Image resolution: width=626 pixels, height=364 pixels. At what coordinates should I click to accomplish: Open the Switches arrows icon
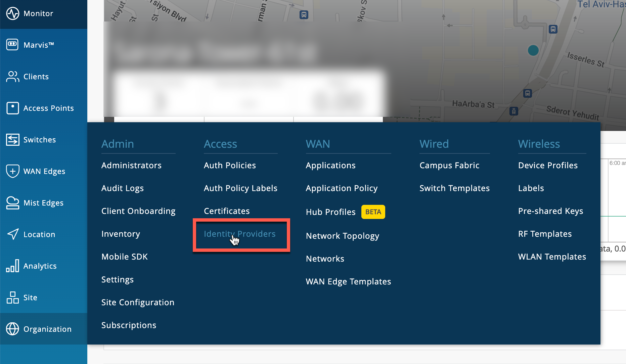tap(13, 140)
